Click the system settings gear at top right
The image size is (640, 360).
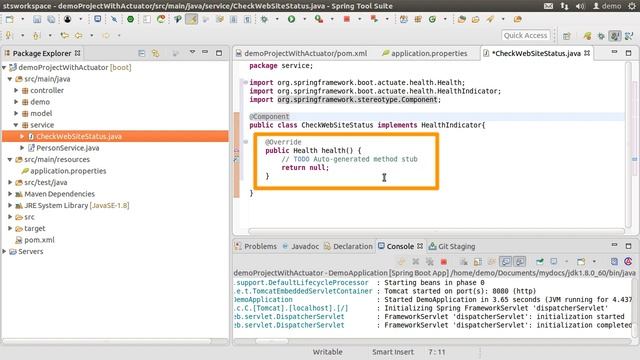pos(632,6)
